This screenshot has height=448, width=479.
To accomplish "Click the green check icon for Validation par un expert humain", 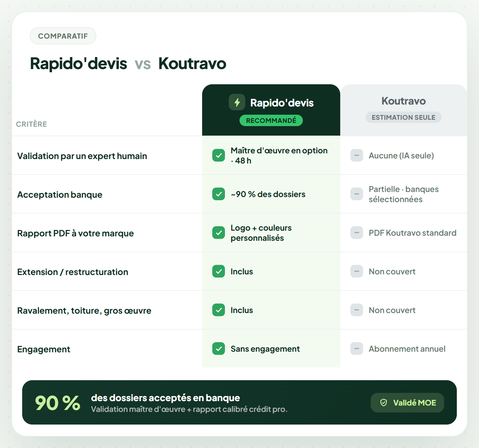I will coord(219,155).
